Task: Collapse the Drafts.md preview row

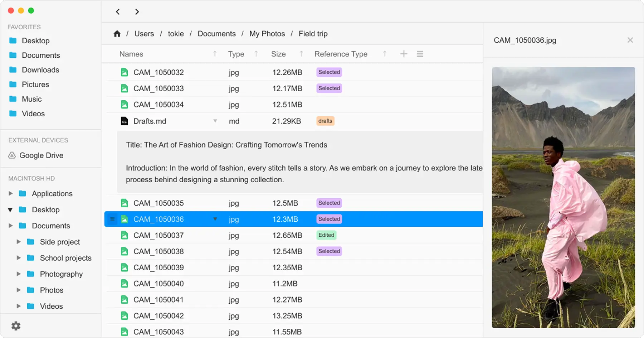Action: pyautogui.click(x=215, y=121)
